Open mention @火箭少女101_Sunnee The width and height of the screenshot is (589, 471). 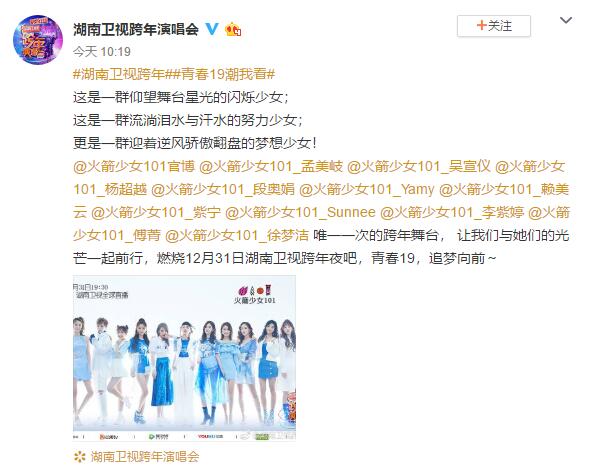[300, 213]
